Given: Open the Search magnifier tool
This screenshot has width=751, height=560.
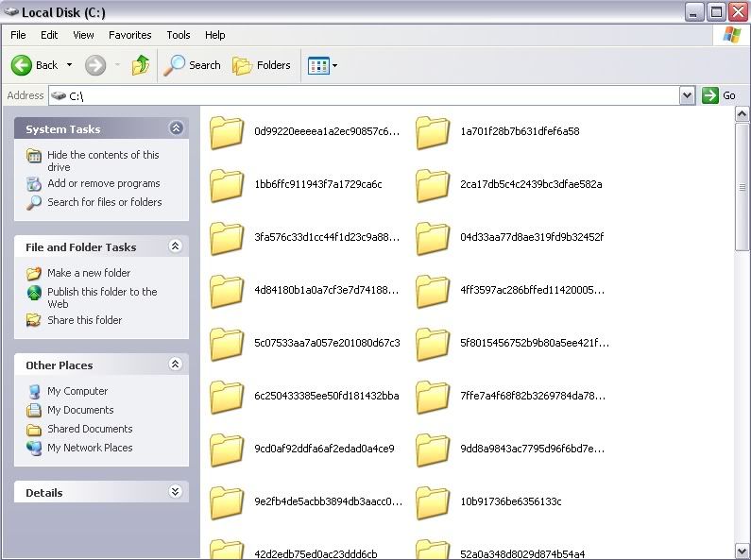Looking at the screenshot, I should pos(192,65).
